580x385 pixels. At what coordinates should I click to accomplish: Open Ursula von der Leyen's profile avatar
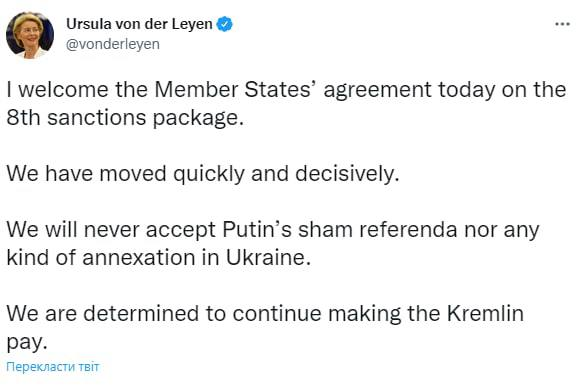[x=30, y=35]
